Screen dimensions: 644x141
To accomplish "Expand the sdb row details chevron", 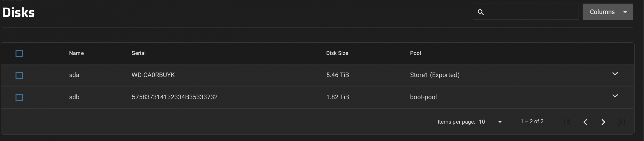I will [615, 96].
